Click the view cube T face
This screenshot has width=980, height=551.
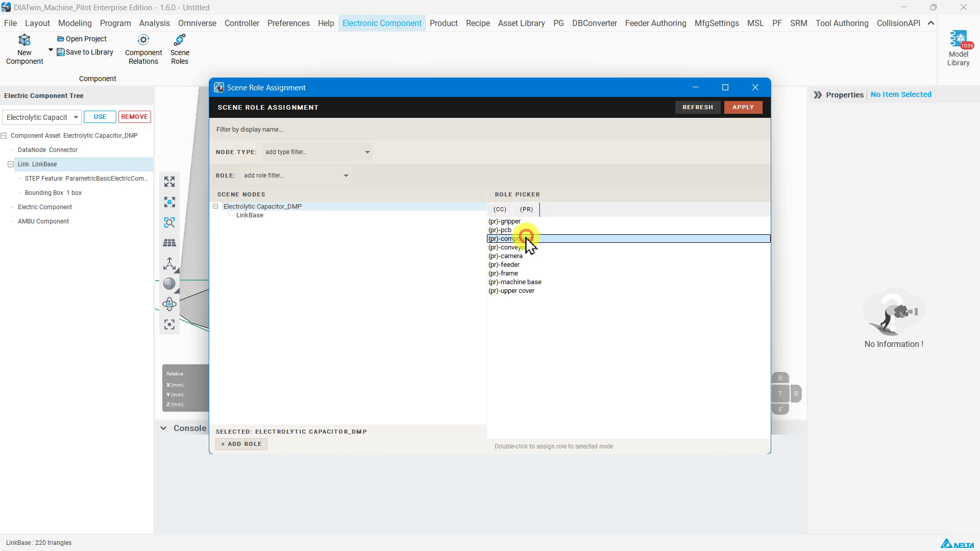pos(780,394)
